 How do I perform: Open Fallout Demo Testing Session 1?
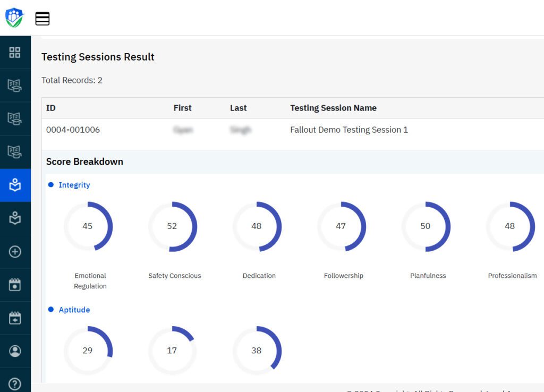pyautogui.click(x=349, y=129)
